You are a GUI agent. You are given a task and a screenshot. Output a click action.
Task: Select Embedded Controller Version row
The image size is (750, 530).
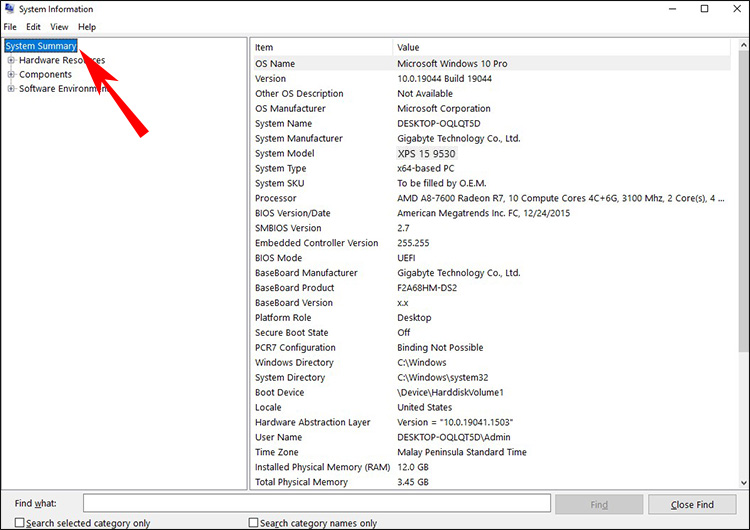click(491, 243)
